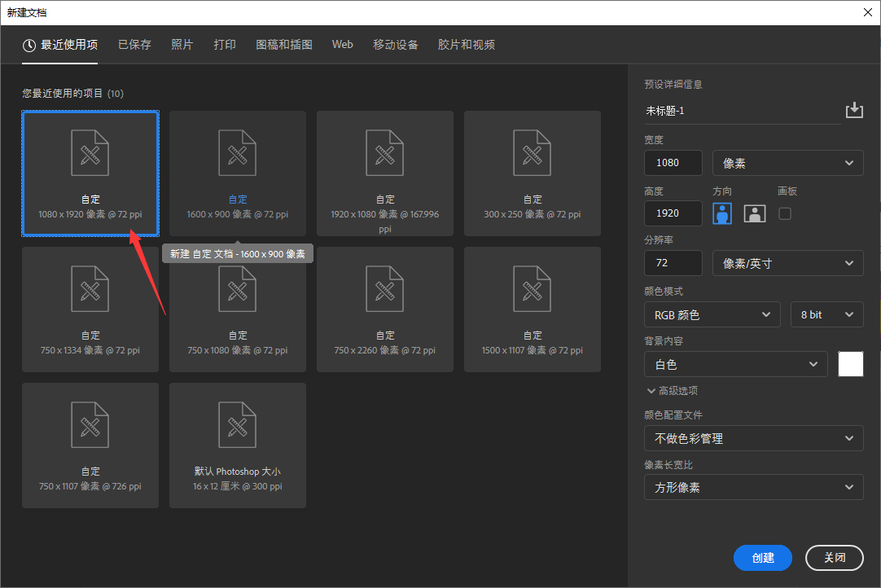Click the 关闭 button

coord(835,558)
